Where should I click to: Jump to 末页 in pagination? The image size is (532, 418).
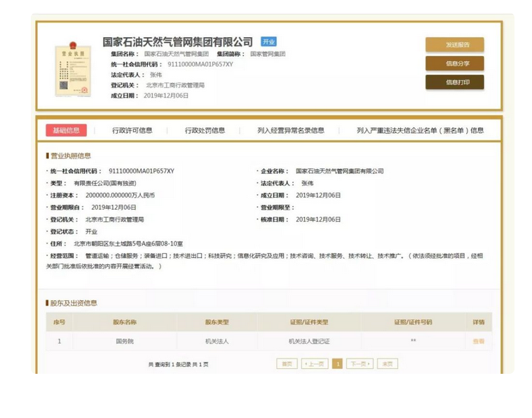387,364
